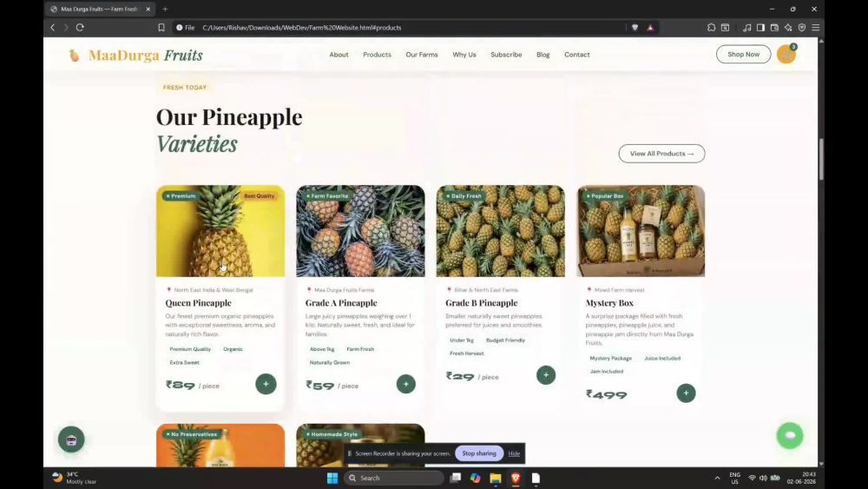Image resolution: width=868 pixels, height=489 pixels.
Task: Add Grade A Pineapple to cart
Action: (405, 384)
